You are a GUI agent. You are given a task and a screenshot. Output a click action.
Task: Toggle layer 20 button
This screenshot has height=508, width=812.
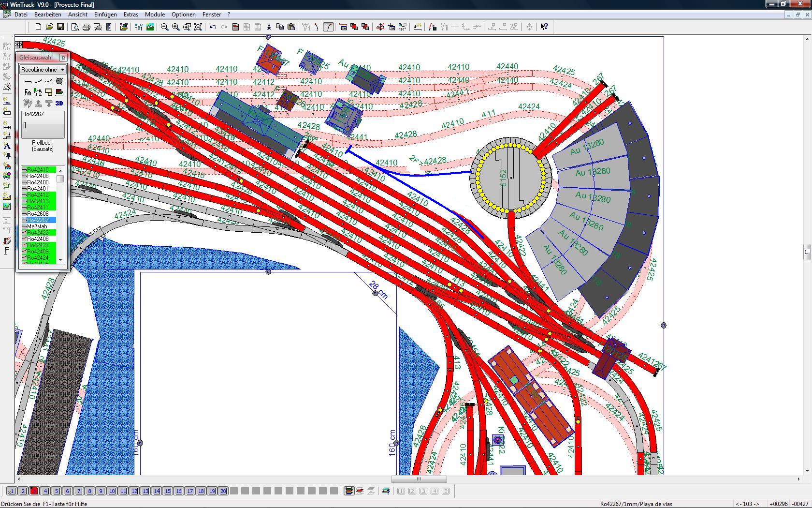223,491
